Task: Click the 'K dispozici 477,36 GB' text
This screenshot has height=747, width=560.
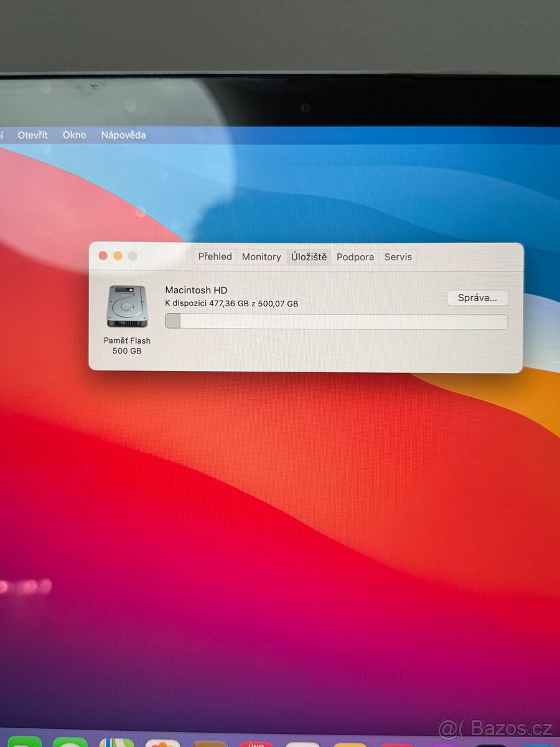Action: [206, 304]
